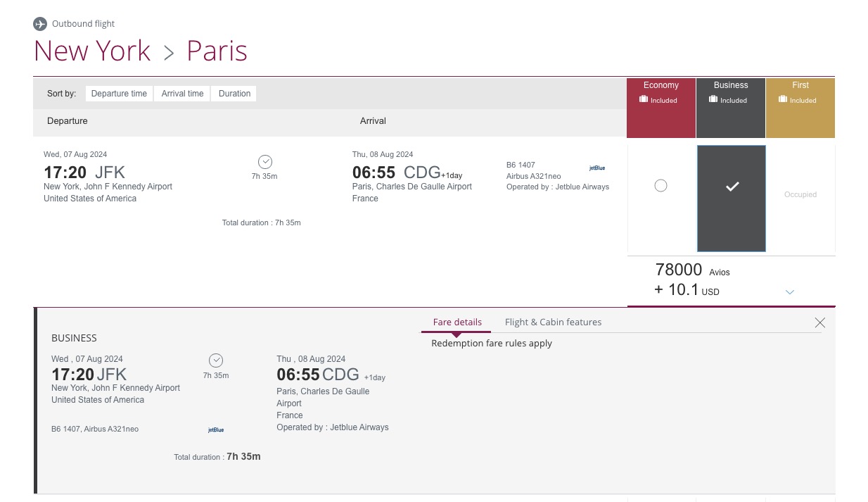Click the Economy baggage included icon

pyautogui.click(x=644, y=100)
